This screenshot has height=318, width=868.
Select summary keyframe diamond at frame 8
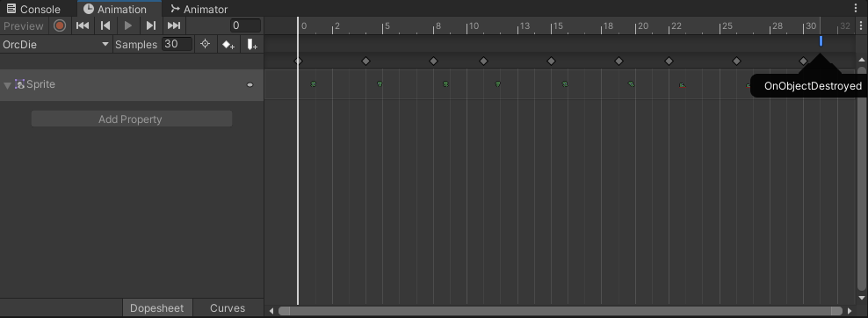433,61
